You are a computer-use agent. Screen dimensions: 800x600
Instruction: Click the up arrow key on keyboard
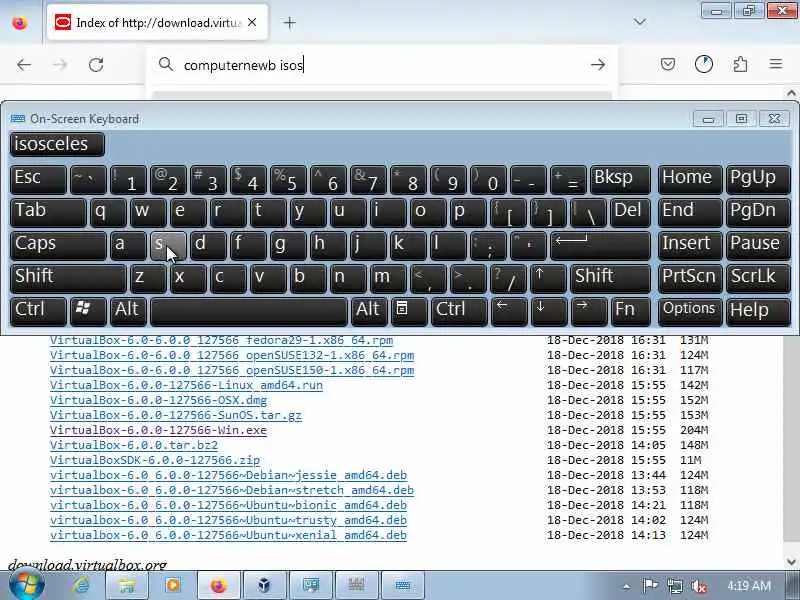pyautogui.click(x=548, y=278)
